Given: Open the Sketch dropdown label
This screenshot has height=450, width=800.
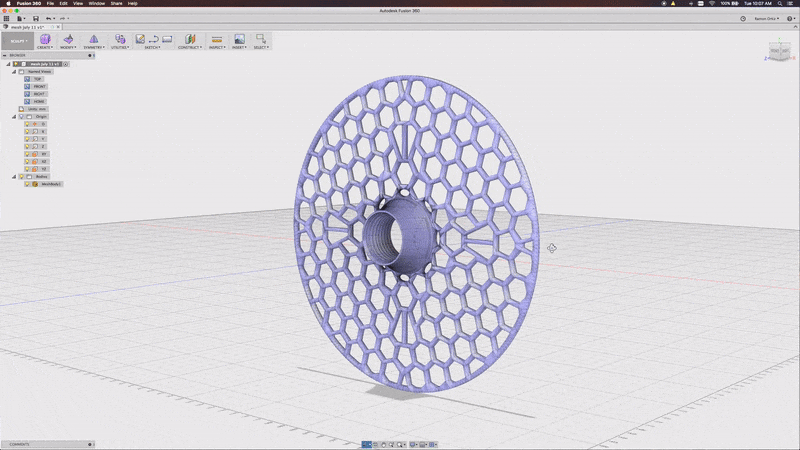Looking at the screenshot, I should [x=152, y=47].
